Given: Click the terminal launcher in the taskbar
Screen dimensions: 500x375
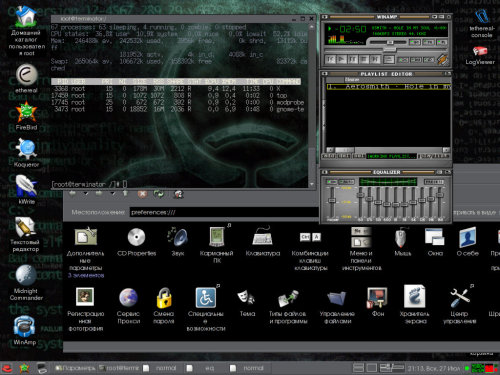Looking at the screenshot, I should coord(42,368).
